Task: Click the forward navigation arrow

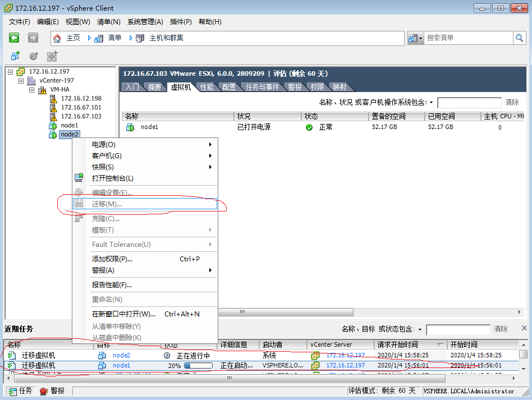Action: click(33, 38)
